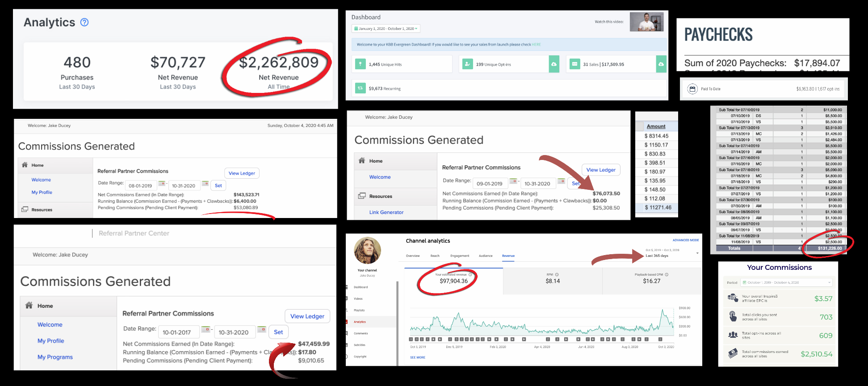Screen dimensions: 868x386
Task: Click the ADVANCED MODE link
Action: point(685,240)
